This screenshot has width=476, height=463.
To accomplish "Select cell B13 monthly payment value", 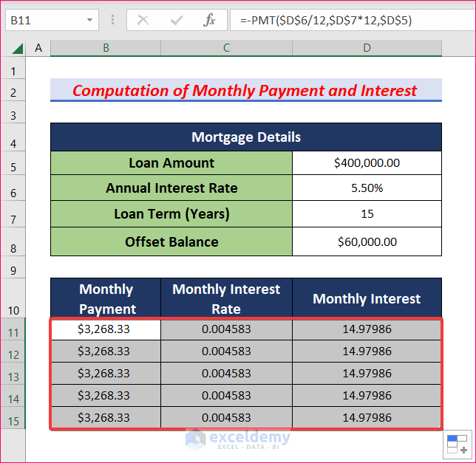I will (x=106, y=373).
